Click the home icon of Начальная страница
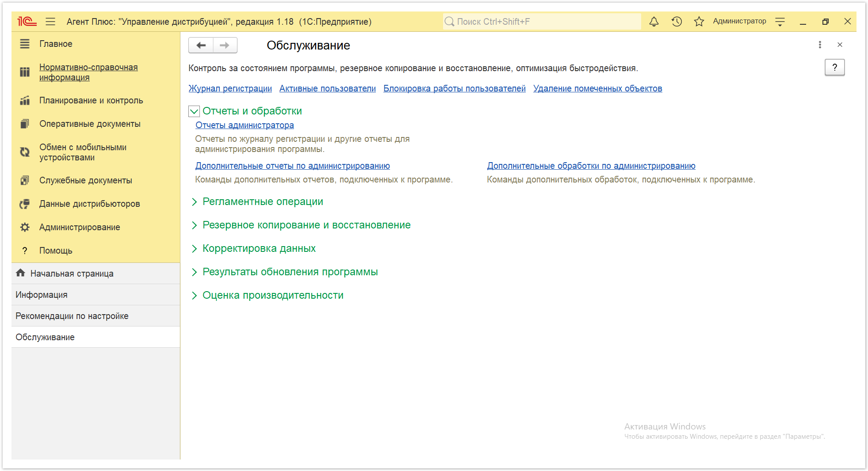Image resolution: width=868 pixels, height=471 pixels. (20, 273)
